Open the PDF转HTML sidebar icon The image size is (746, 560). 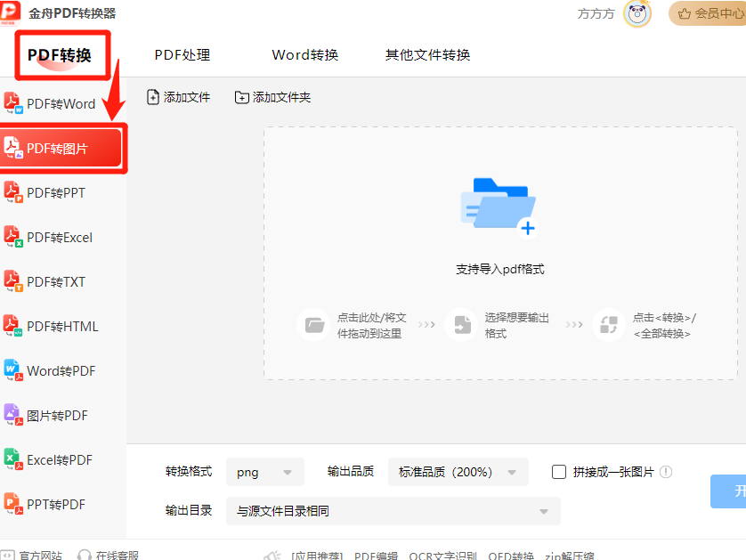pyautogui.click(x=13, y=326)
